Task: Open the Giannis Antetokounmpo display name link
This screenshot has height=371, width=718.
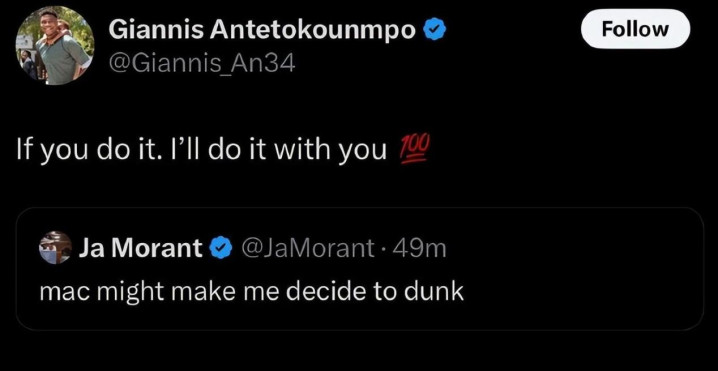Action: pyautogui.click(x=263, y=31)
